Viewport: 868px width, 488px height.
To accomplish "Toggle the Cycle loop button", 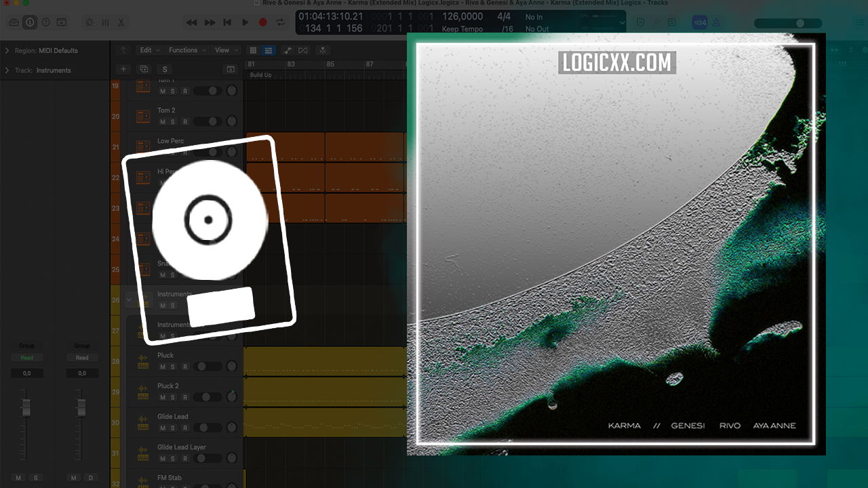I will (280, 22).
